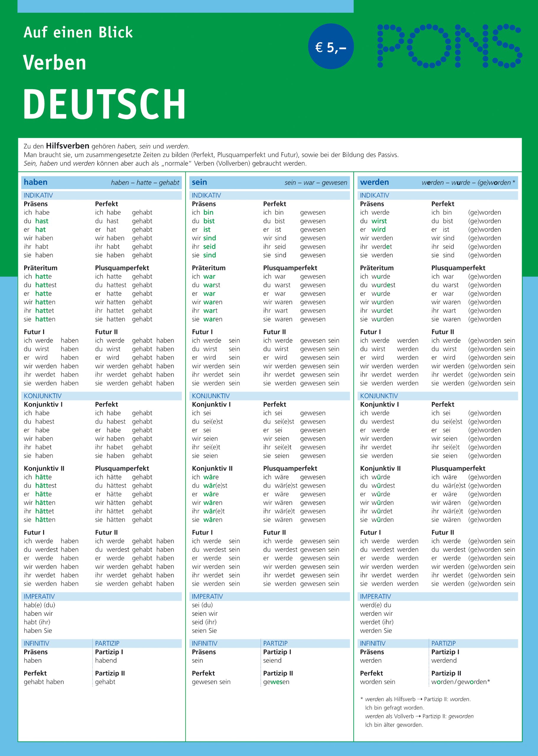Click green 'hat' in haben Präsens
The height and width of the screenshot is (756, 538).
[x=40, y=229]
